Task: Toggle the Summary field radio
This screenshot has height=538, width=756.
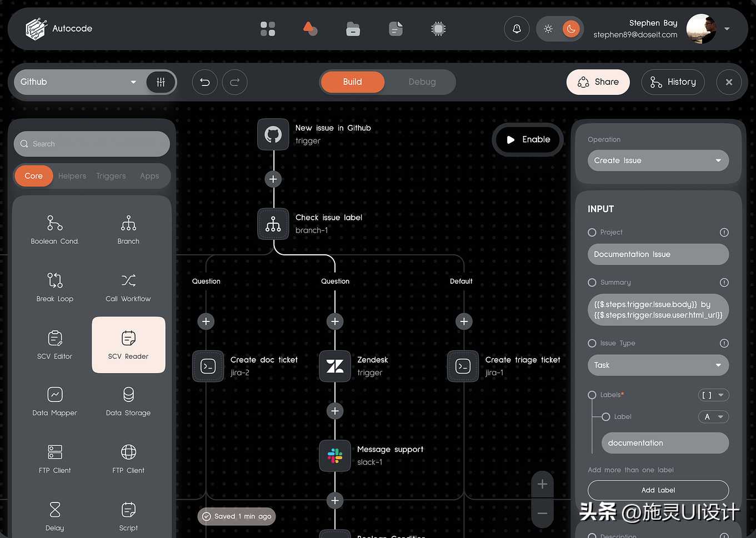Action: (592, 283)
